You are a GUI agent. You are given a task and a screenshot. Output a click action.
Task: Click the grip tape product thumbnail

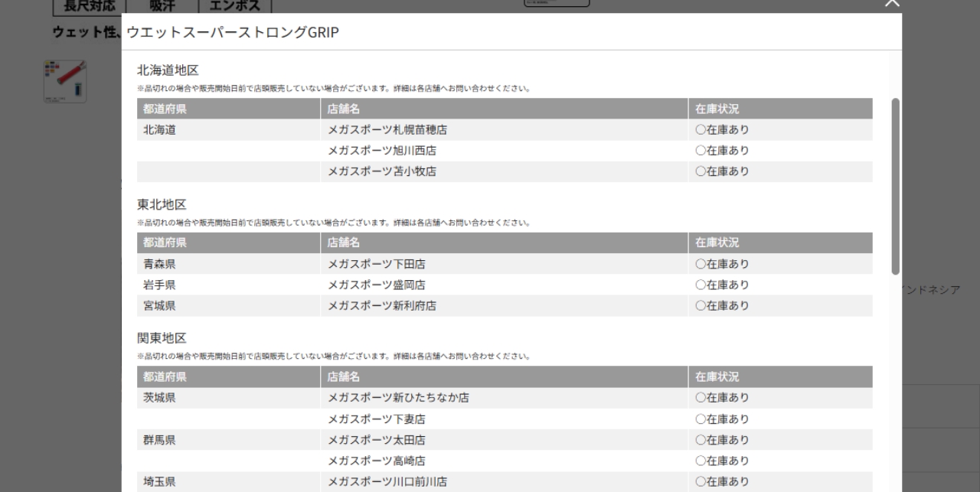click(x=65, y=81)
